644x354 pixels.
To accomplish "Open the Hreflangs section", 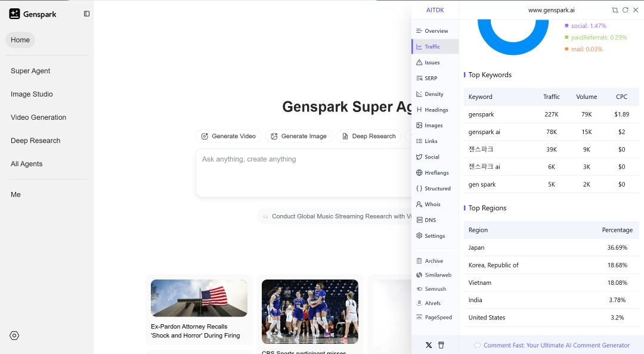I will tap(435, 172).
